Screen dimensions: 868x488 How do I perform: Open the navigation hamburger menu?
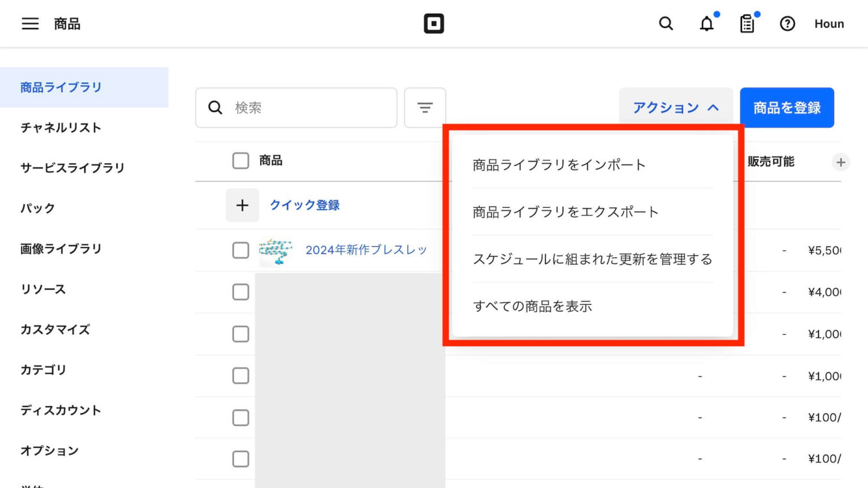[29, 23]
